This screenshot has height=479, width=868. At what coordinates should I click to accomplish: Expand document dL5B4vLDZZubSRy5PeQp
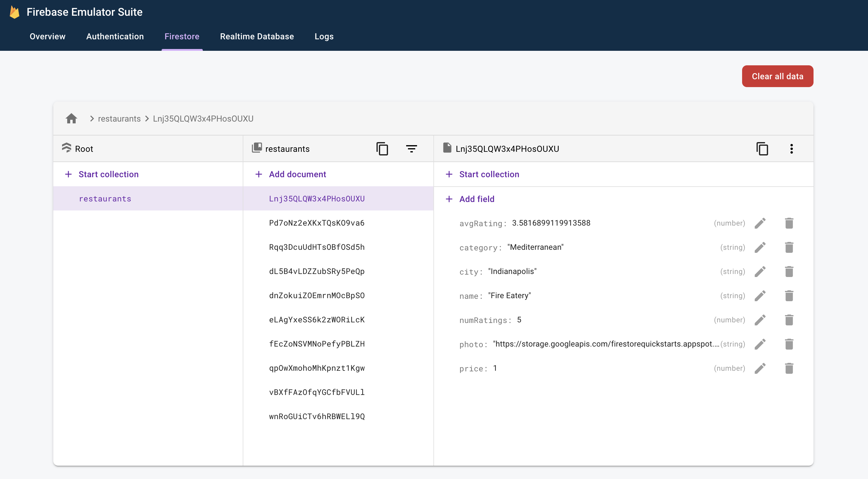click(317, 271)
